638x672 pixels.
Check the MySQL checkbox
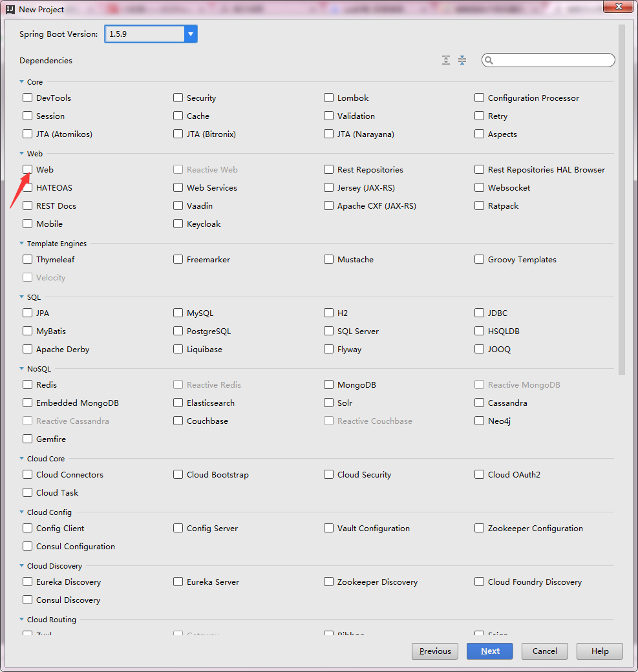(178, 313)
